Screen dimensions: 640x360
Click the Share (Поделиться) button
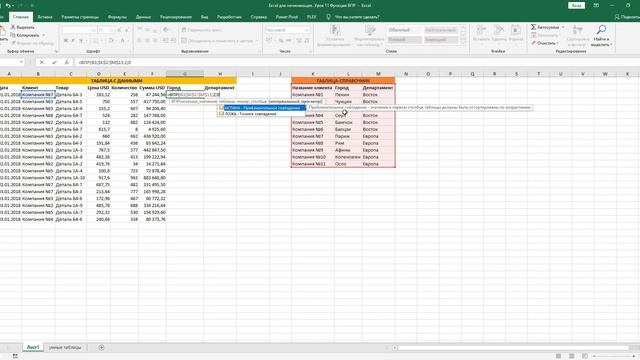click(627, 17)
